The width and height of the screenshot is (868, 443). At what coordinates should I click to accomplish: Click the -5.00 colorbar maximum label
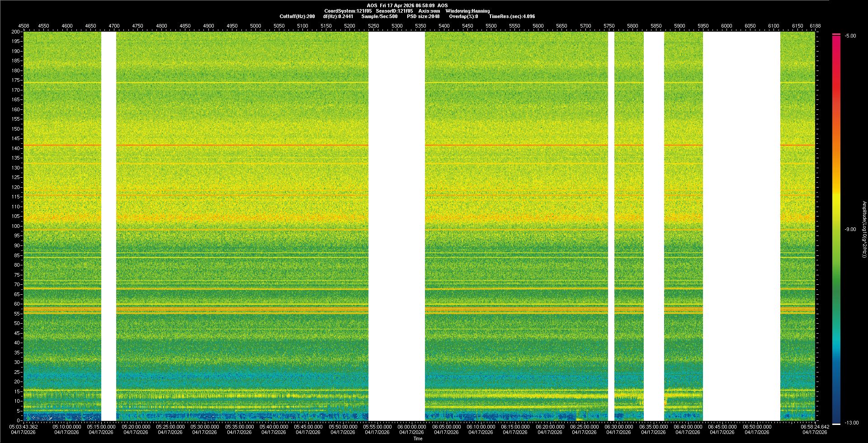tap(850, 36)
